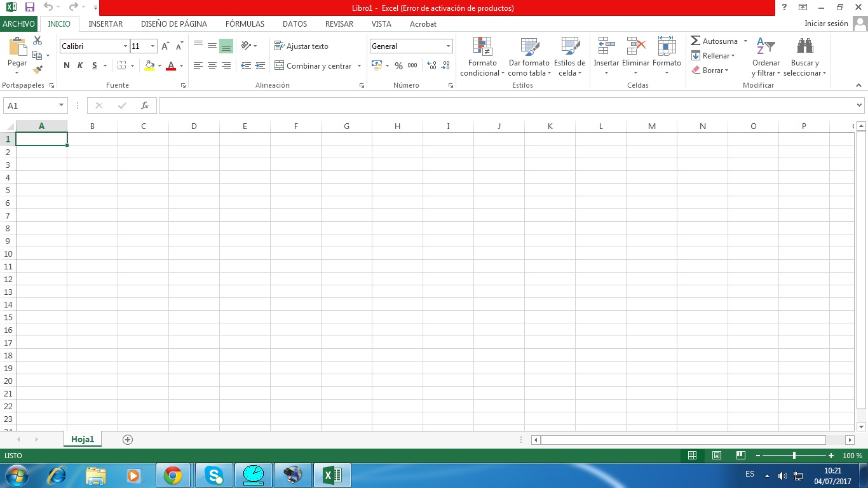Toggle italic K formatting
868x488 pixels.
(80, 65)
